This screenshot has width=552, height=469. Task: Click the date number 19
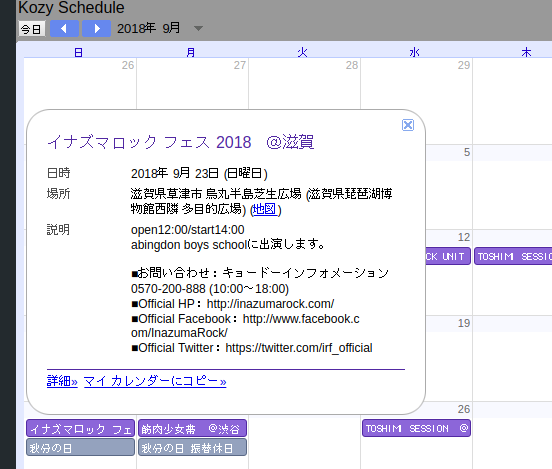464,323
